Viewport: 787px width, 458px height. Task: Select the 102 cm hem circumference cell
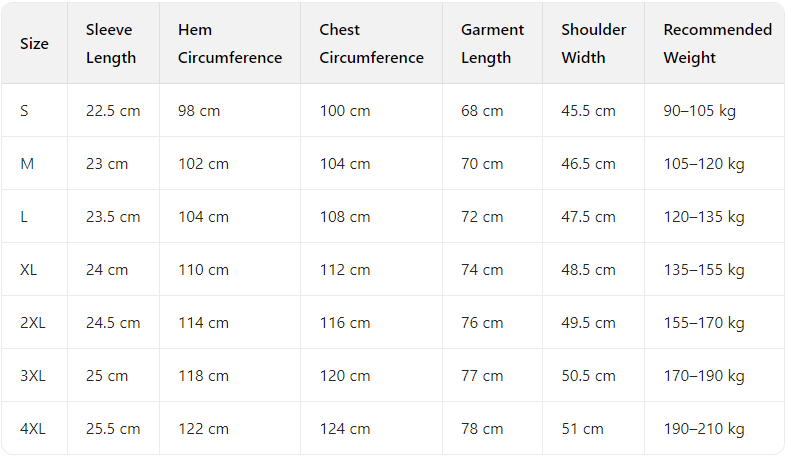(203, 164)
